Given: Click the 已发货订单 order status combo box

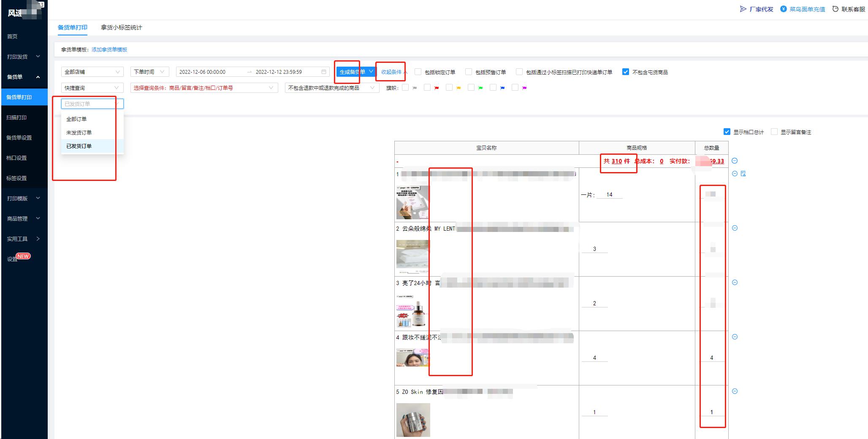Looking at the screenshot, I should pyautogui.click(x=92, y=104).
